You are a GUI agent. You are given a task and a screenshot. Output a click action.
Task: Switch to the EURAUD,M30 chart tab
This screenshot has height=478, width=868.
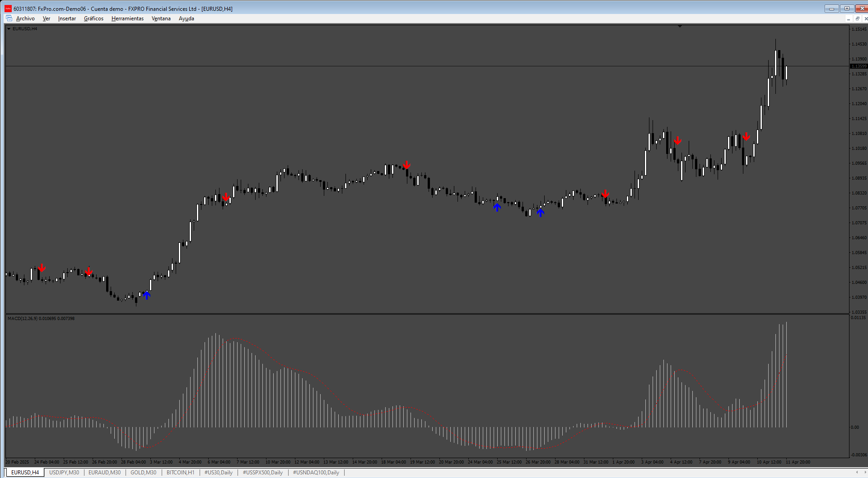(x=105, y=473)
